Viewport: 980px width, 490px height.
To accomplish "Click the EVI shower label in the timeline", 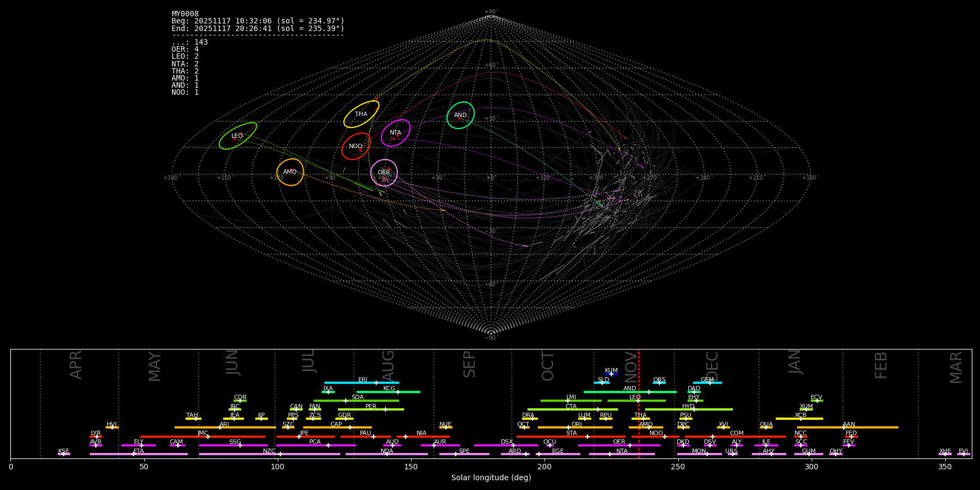I will pos(963,451).
